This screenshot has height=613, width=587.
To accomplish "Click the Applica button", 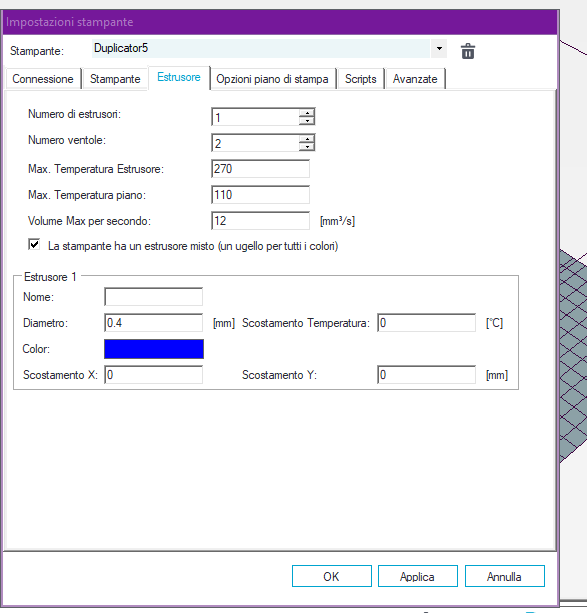I will pos(418,576).
